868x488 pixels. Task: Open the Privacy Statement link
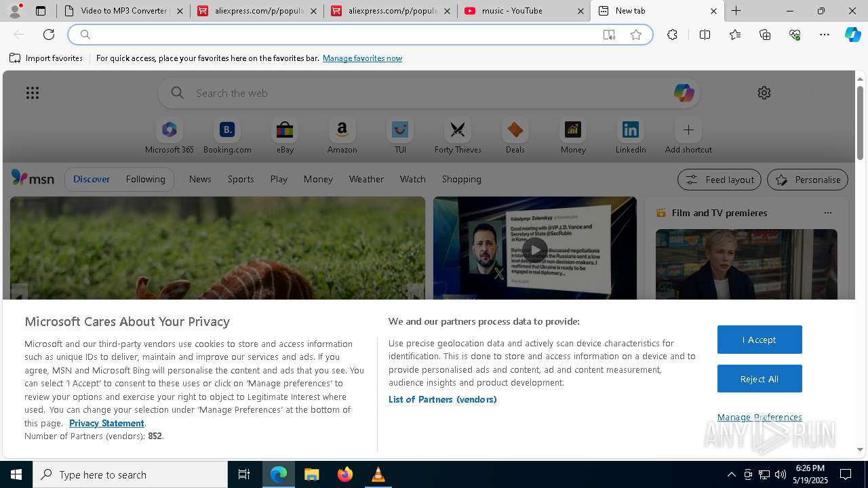click(x=106, y=423)
